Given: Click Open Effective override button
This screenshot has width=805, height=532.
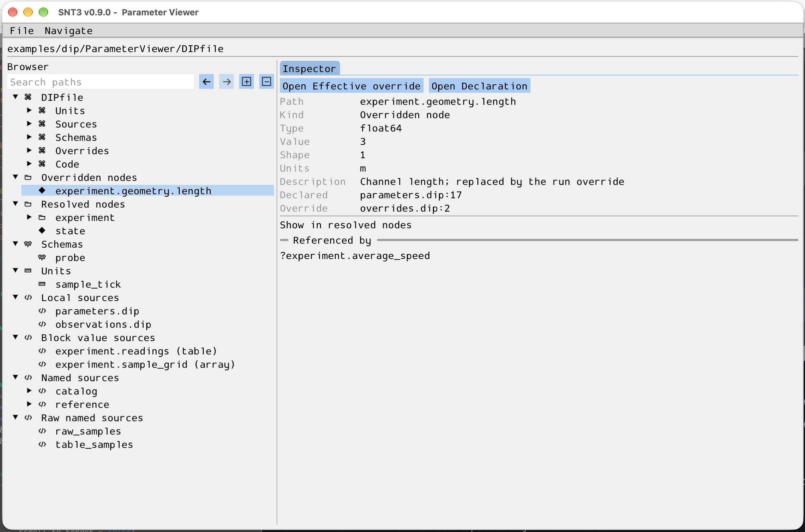Looking at the screenshot, I should (x=351, y=86).
